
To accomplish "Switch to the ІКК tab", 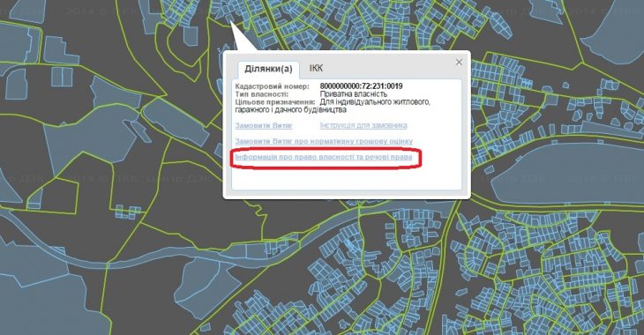I will 316,68.
